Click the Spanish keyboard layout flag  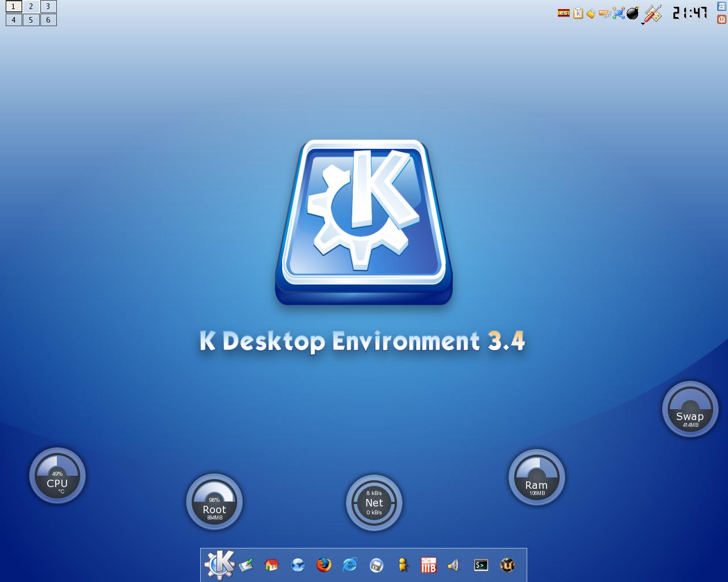coord(564,13)
